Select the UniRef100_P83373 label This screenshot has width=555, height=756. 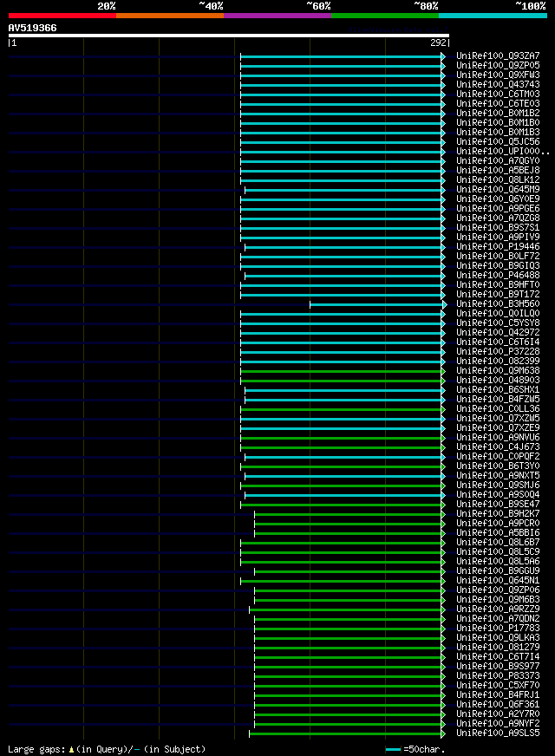498,676
